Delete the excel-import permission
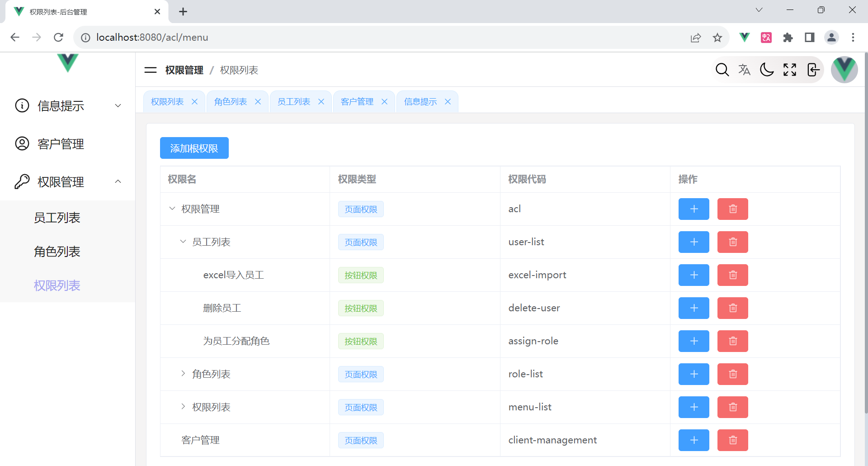Screen dimensions: 868x466 733,275
